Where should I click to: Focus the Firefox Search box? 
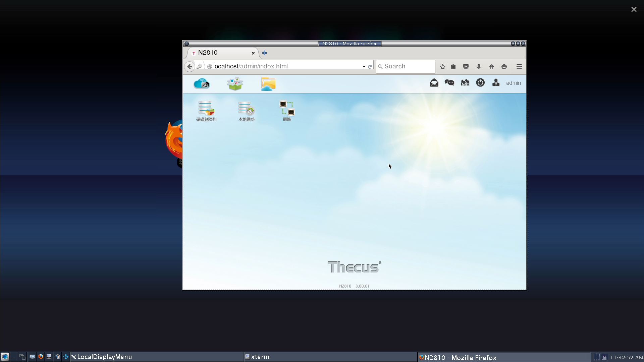pyautogui.click(x=406, y=66)
